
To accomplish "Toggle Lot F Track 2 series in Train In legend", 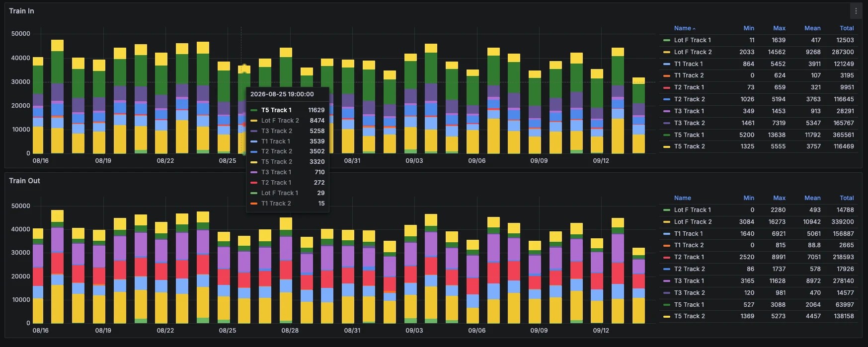I will 693,52.
